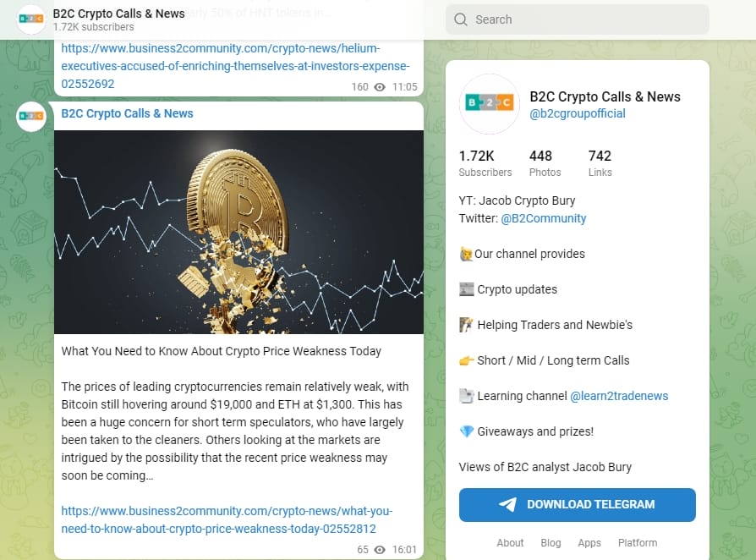Open the crypto-price-weakness article link
This screenshot has height=560, width=756.
[x=226, y=518]
